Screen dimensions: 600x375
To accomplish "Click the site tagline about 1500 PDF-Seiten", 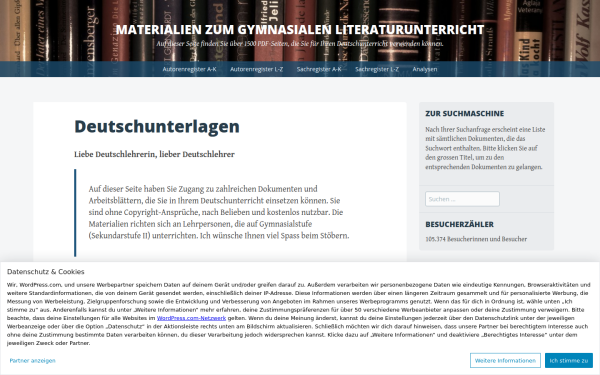I will click(300, 44).
